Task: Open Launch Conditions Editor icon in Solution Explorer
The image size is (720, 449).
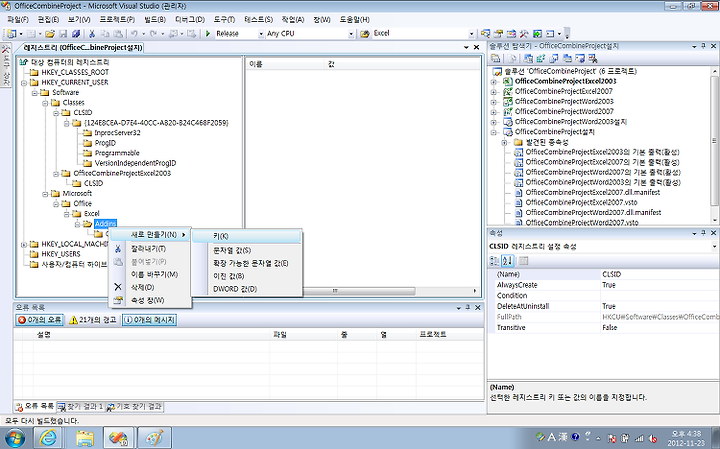Action: click(593, 58)
